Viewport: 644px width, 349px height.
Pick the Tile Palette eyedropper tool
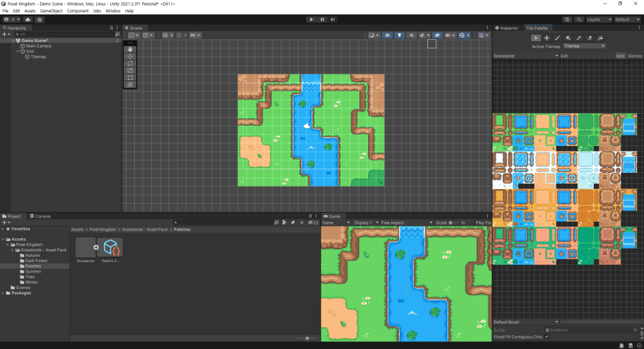pos(579,38)
